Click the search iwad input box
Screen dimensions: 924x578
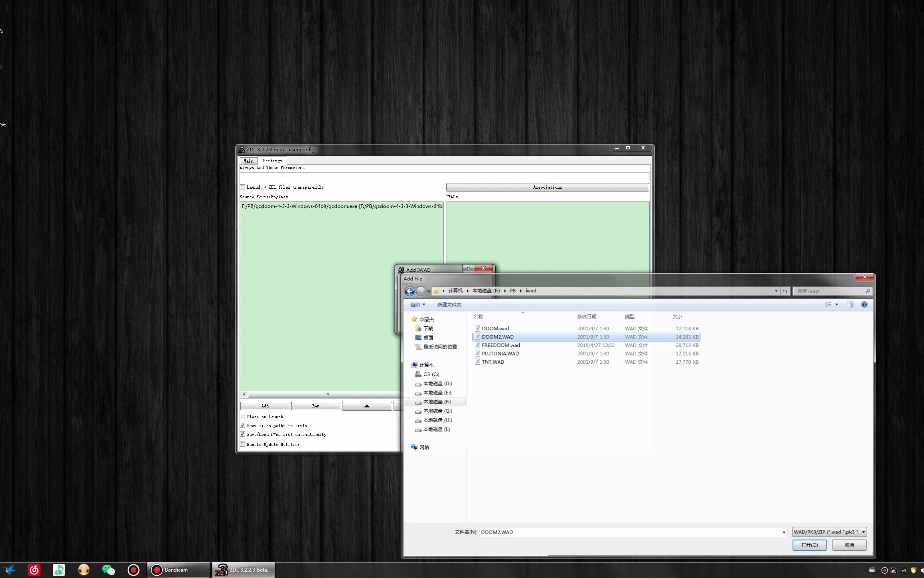point(829,291)
